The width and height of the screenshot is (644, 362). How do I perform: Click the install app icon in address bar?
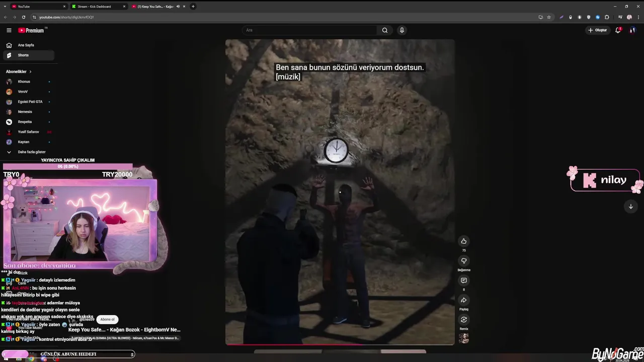click(541, 17)
